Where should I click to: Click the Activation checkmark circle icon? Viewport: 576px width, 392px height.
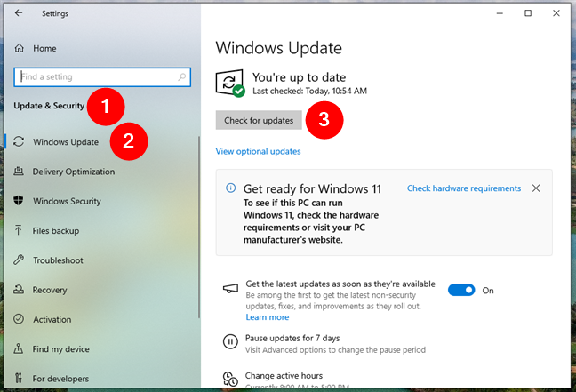coord(19,319)
